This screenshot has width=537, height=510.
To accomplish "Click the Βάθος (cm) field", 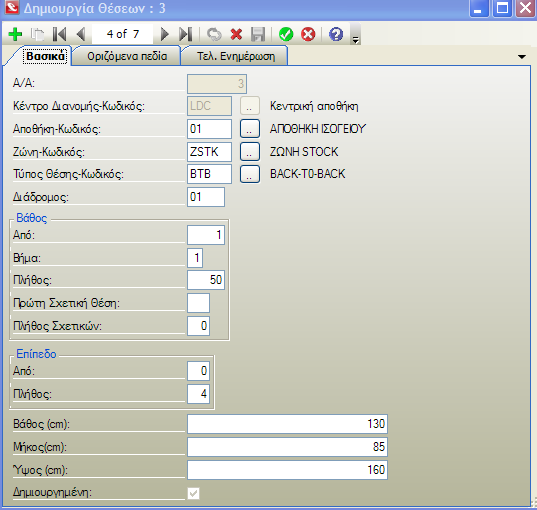I will pyautogui.click(x=287, y=424).
